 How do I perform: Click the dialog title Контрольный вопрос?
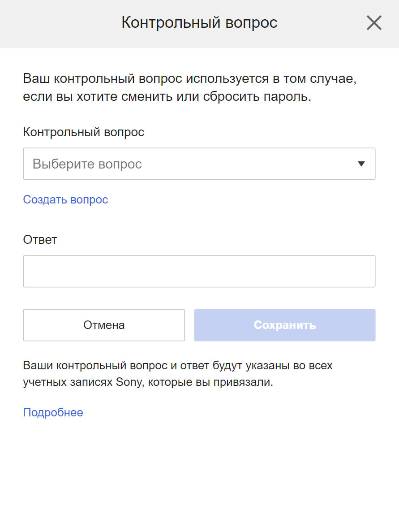[x=199, y=22]
